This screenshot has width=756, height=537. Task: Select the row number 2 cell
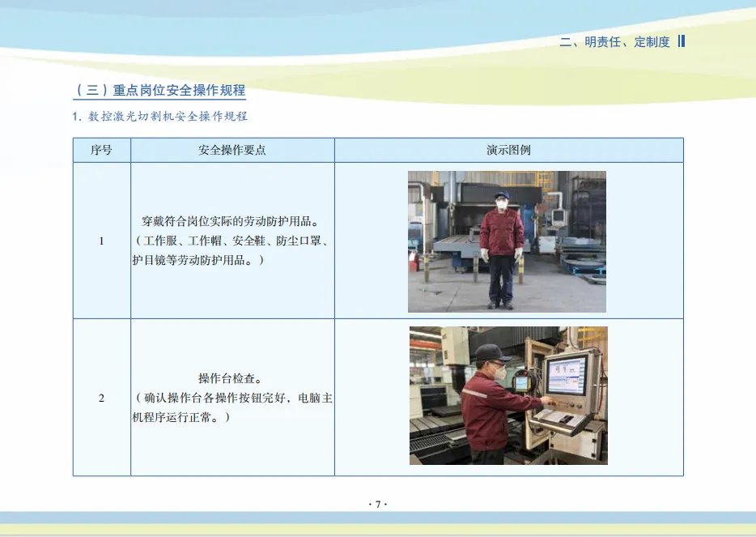[101, 398]
